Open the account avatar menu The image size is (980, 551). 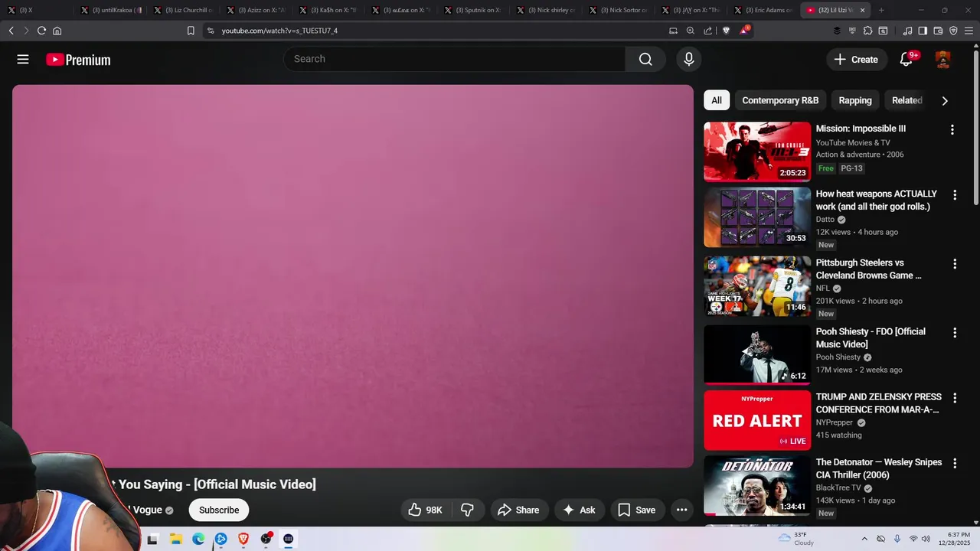click(x=943, y=59)
